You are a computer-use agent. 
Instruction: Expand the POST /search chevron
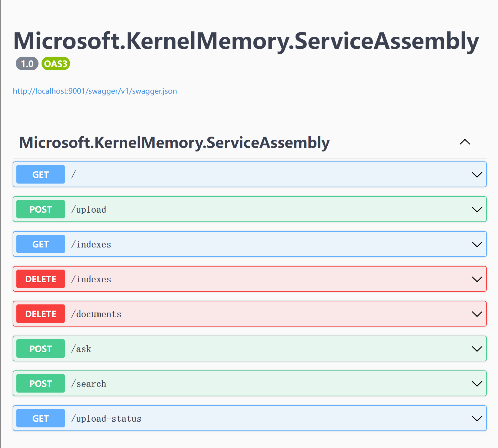click(477, 384)
